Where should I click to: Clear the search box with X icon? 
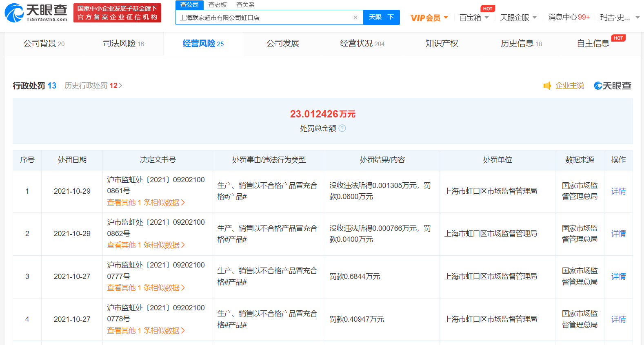click(355, 17)
